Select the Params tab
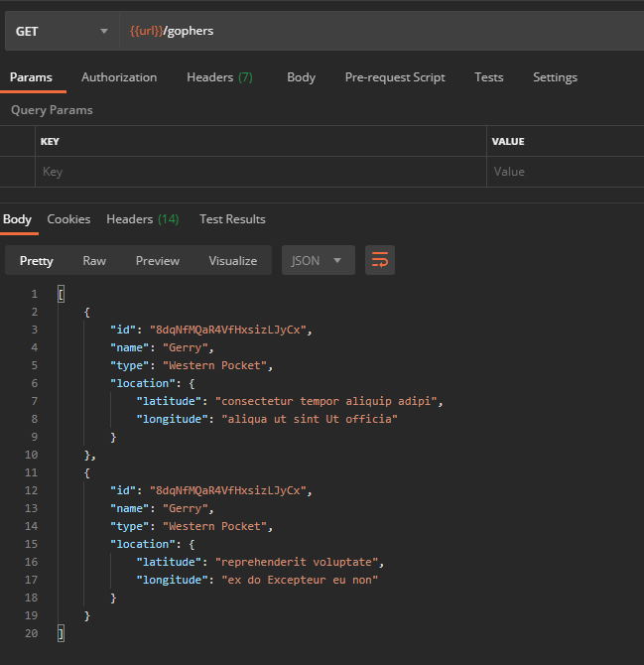 (x=31, y=77)
